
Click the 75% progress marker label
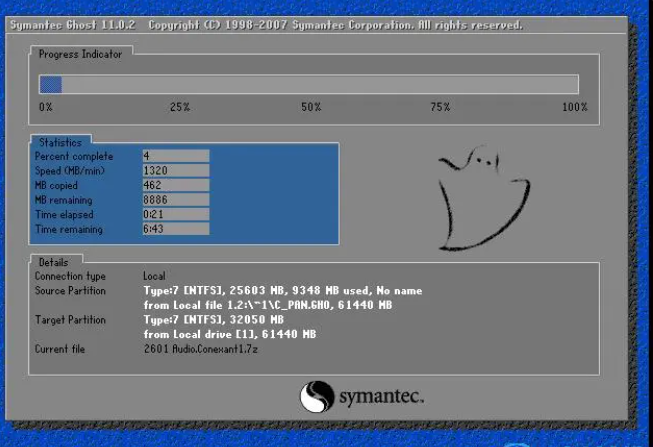442,107
